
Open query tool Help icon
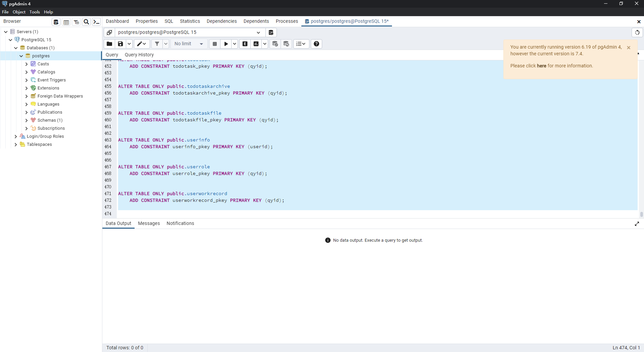(x=316, y=44)
